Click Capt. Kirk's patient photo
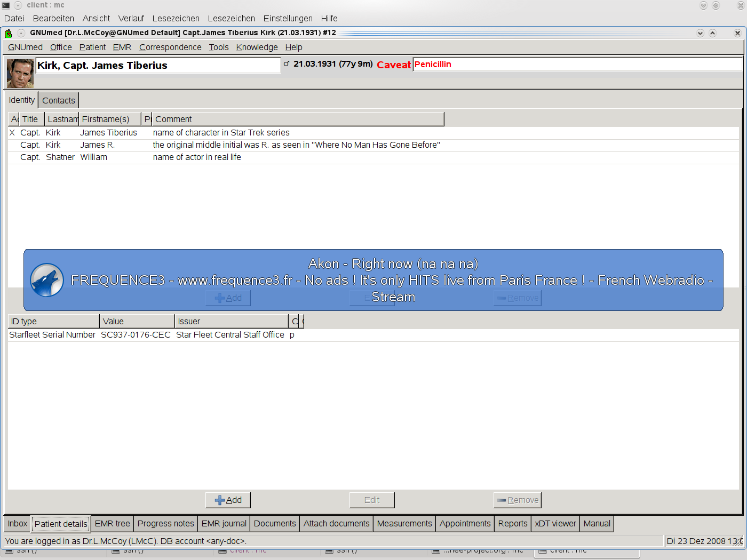Image resolution: width=747 pixels, height=560 pixels. (20, 74)
